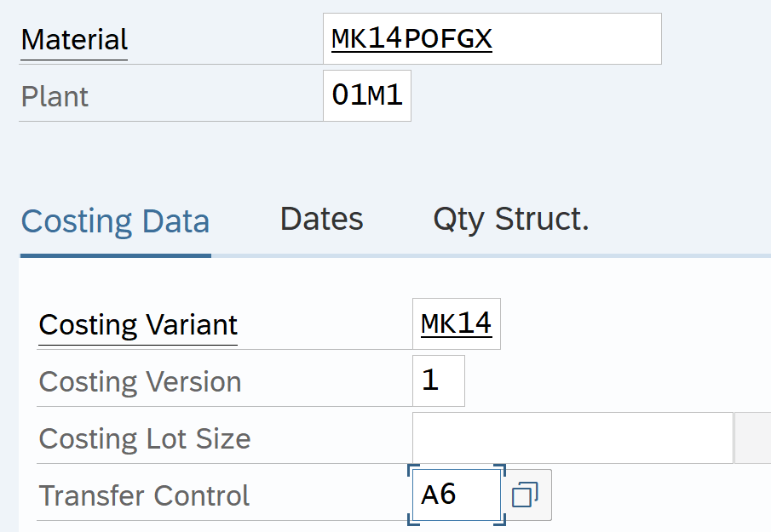Focus the Plant field containing 01M1
The height and width of the screenshot is (532, 771).
(367, 96)
